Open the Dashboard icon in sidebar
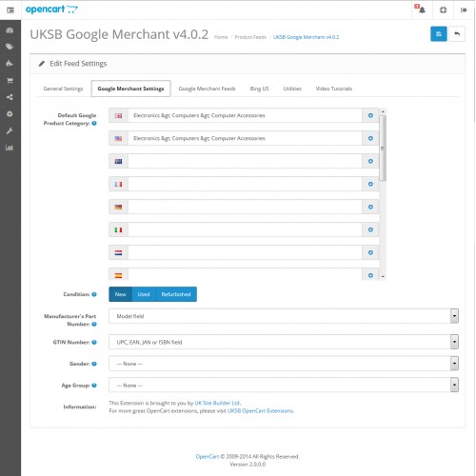 10,30
